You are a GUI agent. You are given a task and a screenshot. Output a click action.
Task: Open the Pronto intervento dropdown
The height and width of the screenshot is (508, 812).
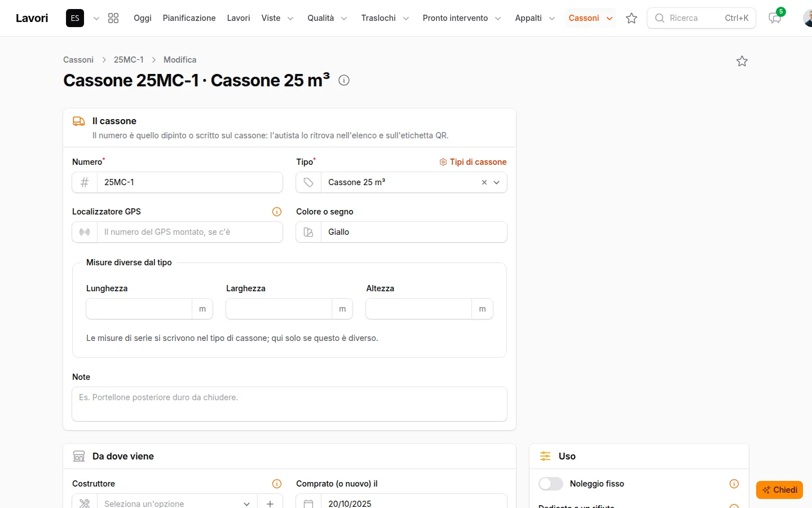(462, 18)
